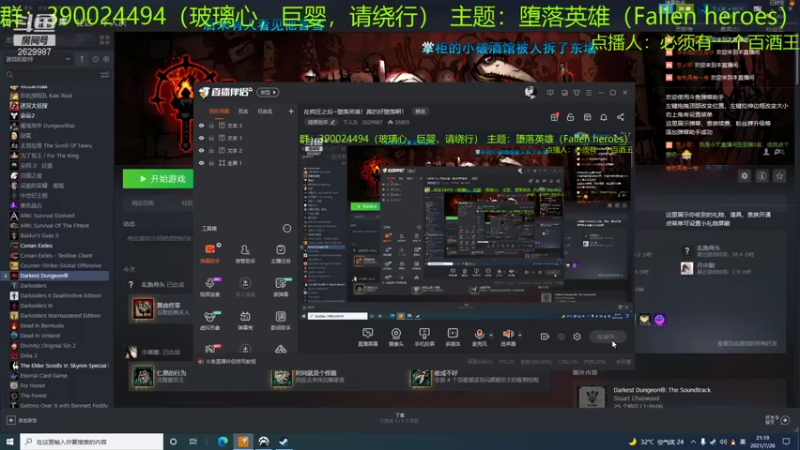Open Steam library filter options icon

coord(105,75)
